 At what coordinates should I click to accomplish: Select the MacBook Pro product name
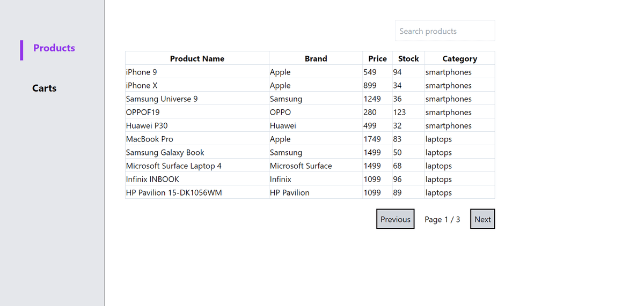pos(149,139)
